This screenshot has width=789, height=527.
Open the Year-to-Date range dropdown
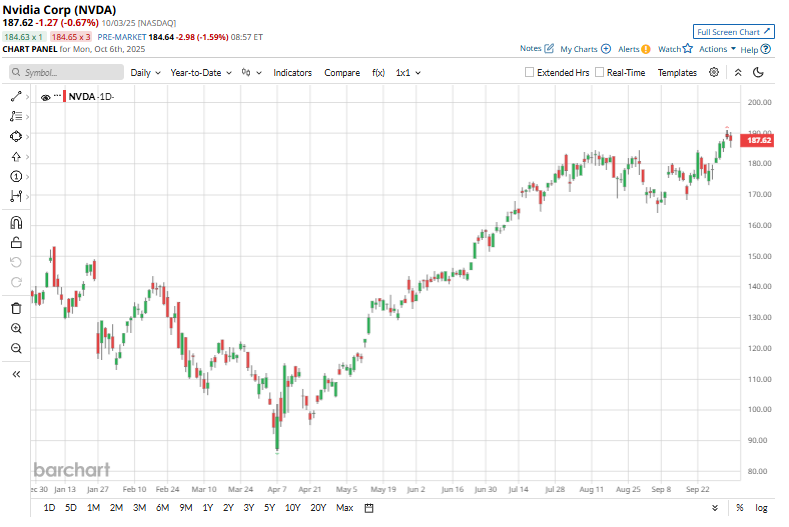point(201,72)
